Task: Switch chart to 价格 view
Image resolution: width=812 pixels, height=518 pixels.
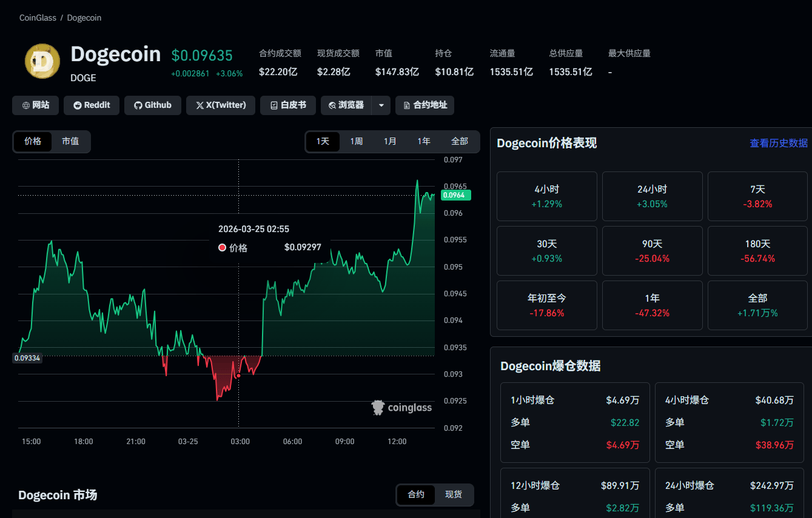Action: [x=33, y=141]
